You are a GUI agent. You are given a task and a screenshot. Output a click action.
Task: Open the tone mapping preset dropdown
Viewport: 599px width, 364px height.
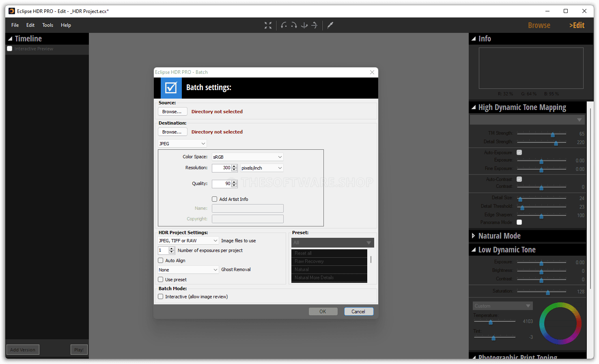(x=527, y=120)
